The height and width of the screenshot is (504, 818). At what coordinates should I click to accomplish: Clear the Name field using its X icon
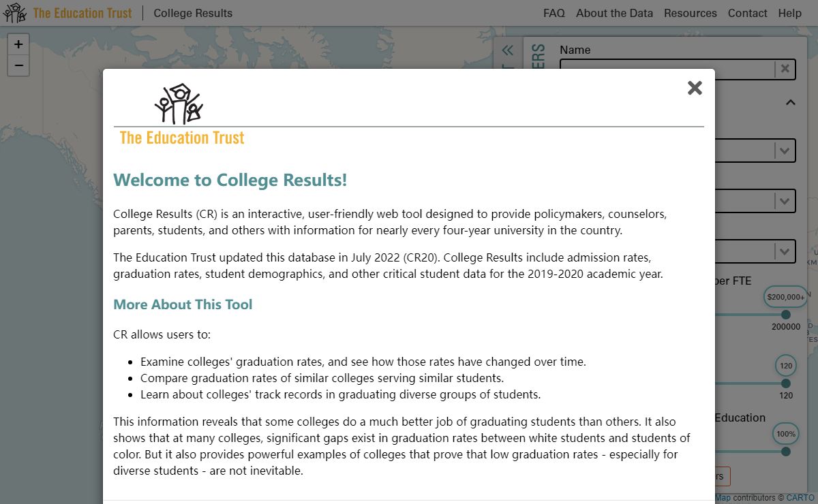tap(784, 69)
